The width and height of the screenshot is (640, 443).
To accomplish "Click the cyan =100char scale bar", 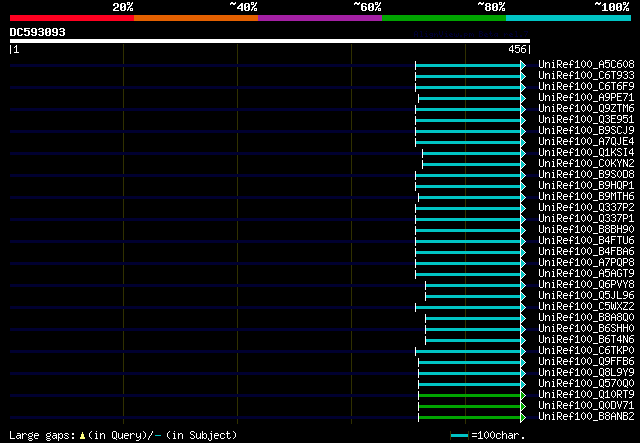I will pyautogui.click(x=459, y=436).
